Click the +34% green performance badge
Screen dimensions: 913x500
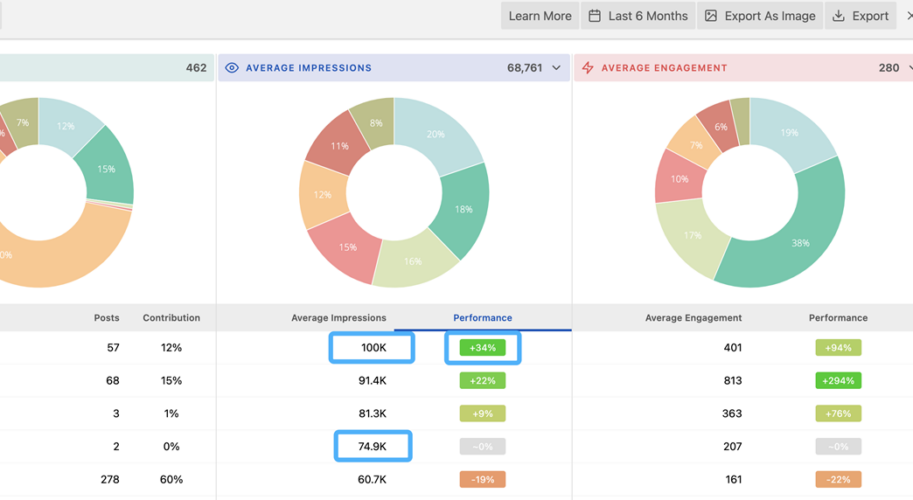(x=482, y=348)
